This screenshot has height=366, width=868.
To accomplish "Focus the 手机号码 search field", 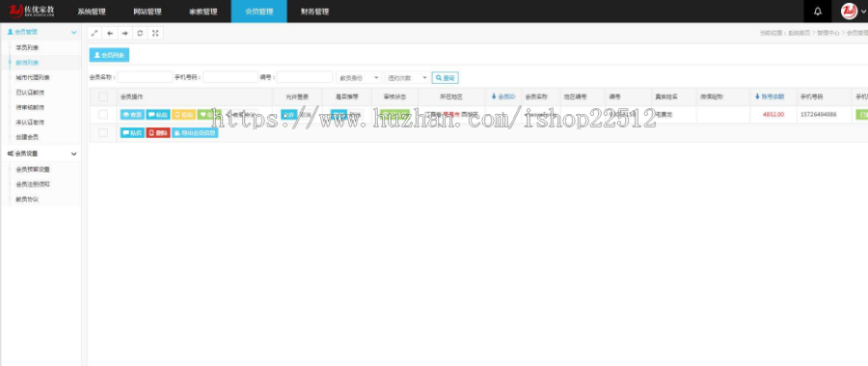I will 231,77.
